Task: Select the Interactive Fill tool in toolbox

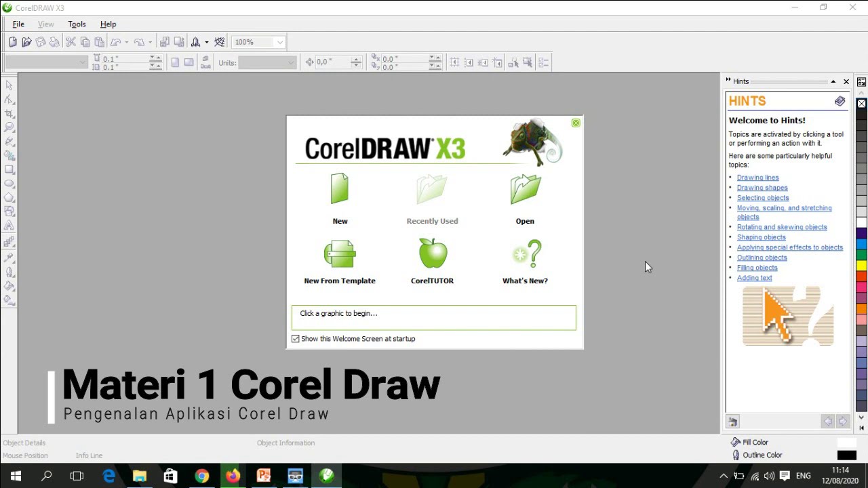Action: [9, 300]
